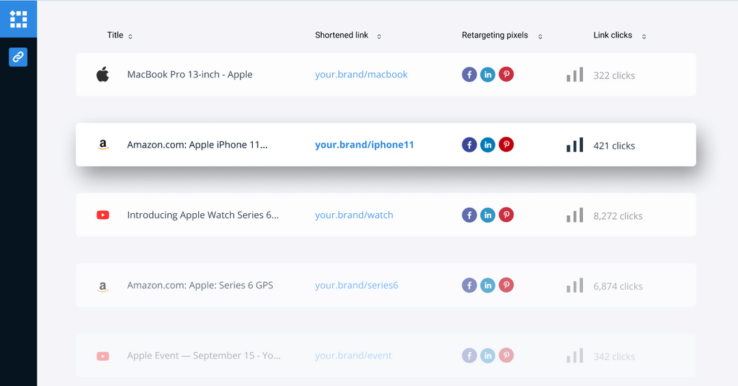Open the your.brand/iphone11 link
Viewport: 738px width, 386px height.
pos(364,145)
